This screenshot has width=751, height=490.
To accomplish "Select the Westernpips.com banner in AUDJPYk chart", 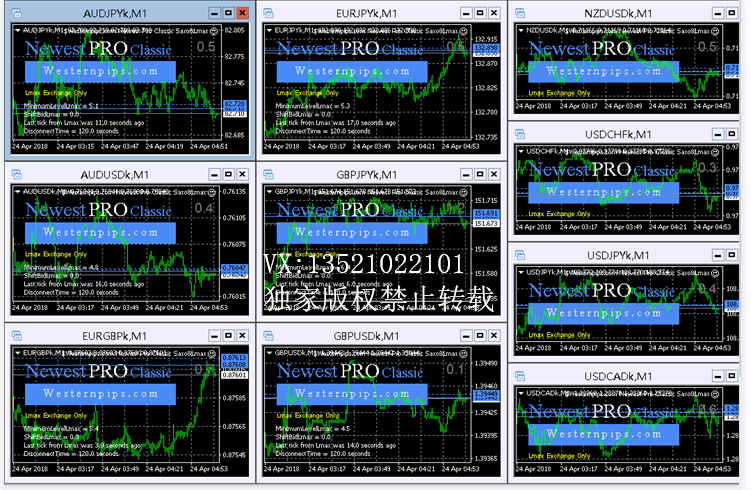I will click(x=100, y=71).
